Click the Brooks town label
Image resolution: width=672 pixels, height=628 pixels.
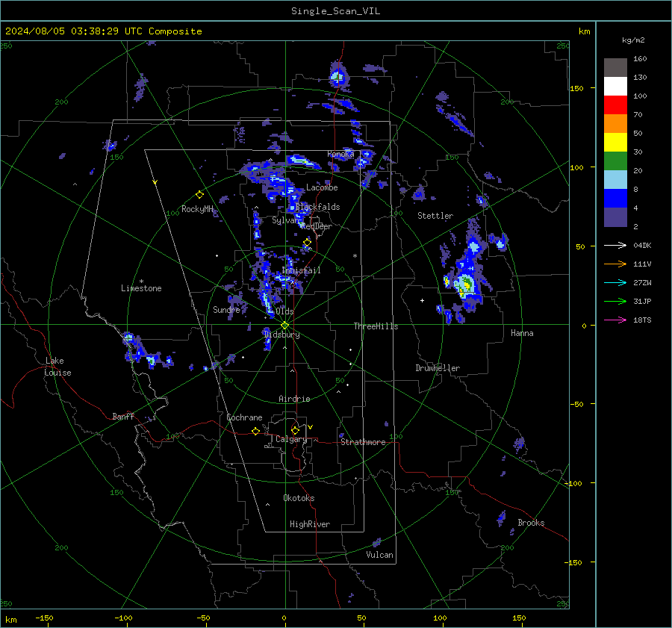point(531,523)
